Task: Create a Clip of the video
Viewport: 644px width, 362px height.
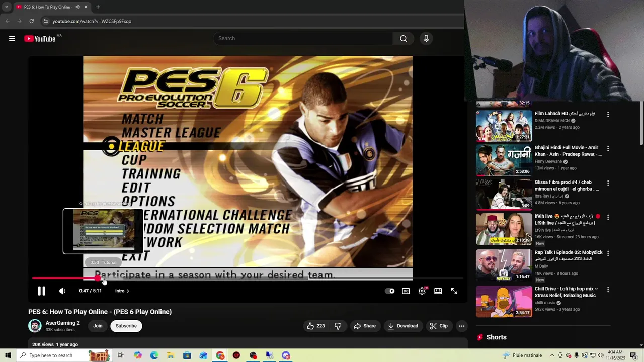Action: (x=439, y=326)
